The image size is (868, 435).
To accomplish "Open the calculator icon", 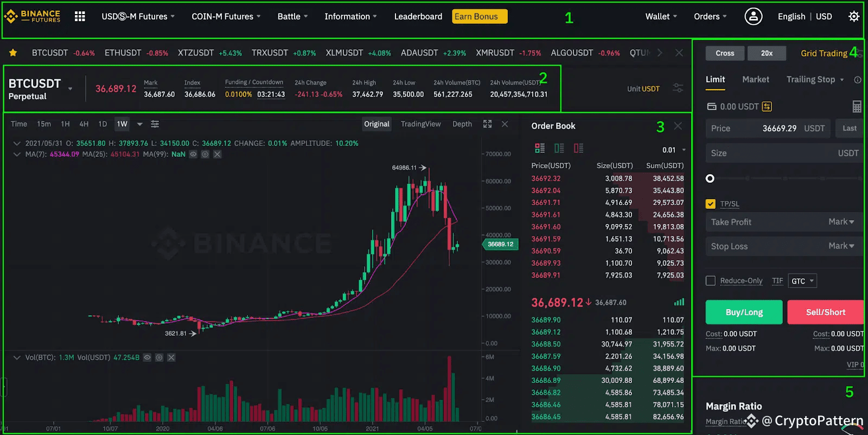I will click(x=857, y=106).
